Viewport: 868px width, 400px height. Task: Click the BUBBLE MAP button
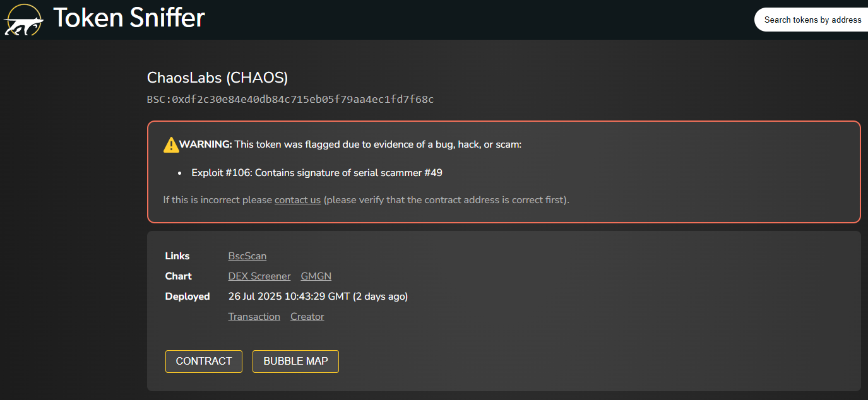(x=295, y=362)
